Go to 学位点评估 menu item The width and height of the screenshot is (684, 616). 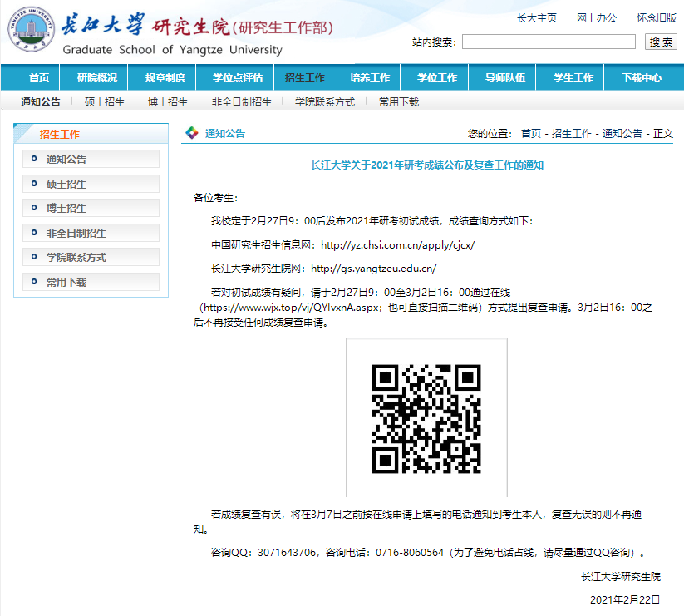(237, 78)
